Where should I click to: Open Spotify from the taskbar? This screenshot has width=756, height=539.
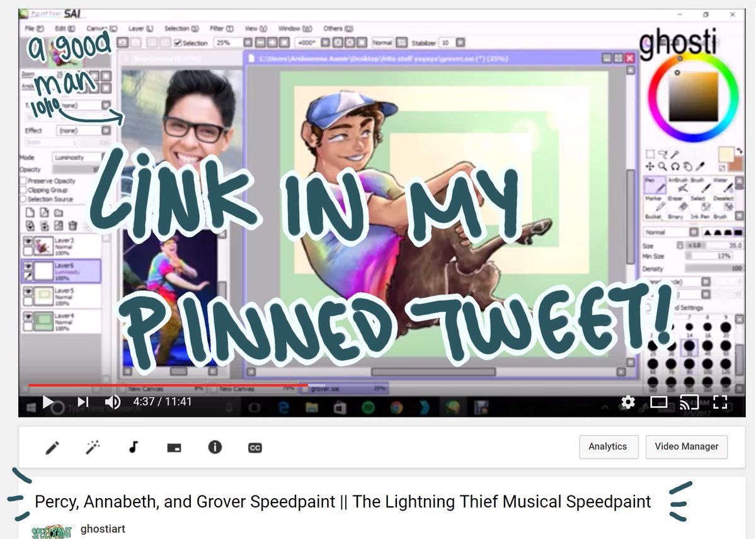pyautogui.click(x=367, y=407)
